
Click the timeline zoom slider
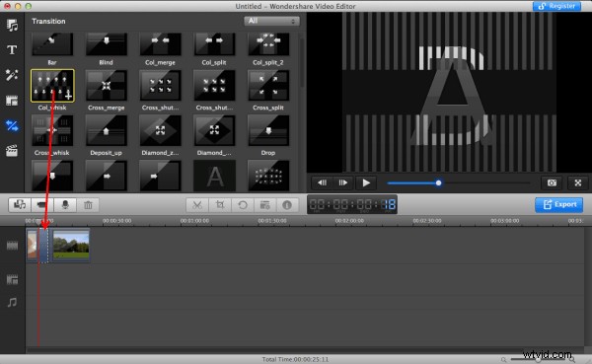click(538, 359)
